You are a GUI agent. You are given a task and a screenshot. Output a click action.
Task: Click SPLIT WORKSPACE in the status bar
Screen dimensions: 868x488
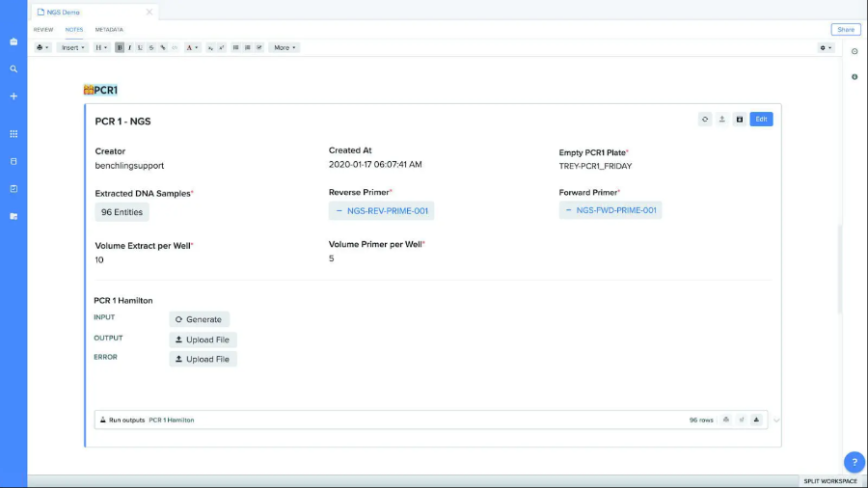pos(829,481)
